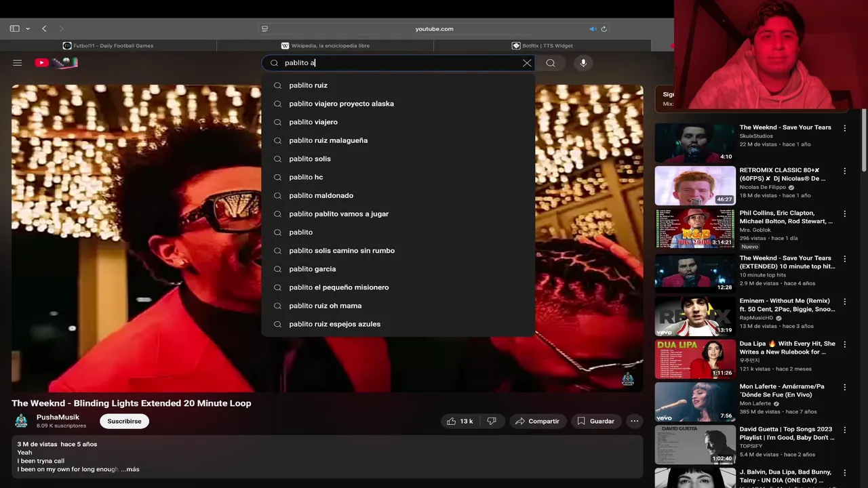
Task: Choose 'pablito viajero proyecto alaska' suggestion
Action: [398, 104]
